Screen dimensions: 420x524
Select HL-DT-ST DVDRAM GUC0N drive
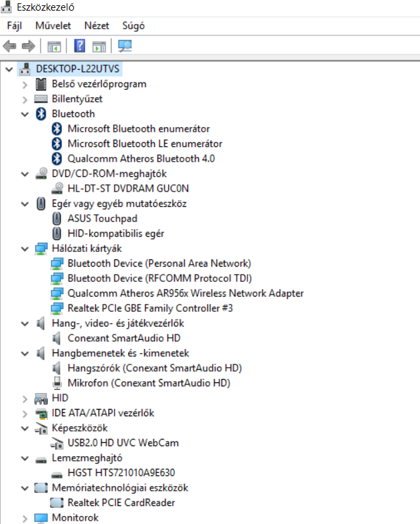128,188
